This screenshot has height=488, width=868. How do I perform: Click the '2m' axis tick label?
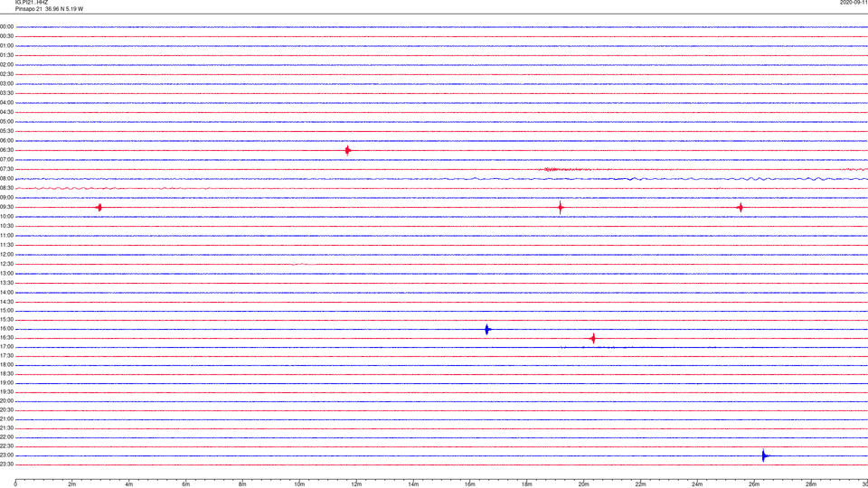click(72, 484)
